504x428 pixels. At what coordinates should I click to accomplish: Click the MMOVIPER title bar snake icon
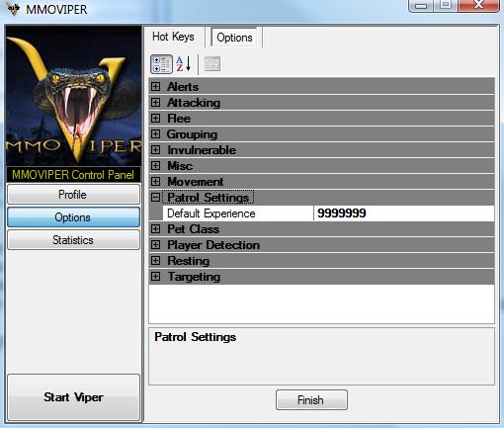point(13,8)
